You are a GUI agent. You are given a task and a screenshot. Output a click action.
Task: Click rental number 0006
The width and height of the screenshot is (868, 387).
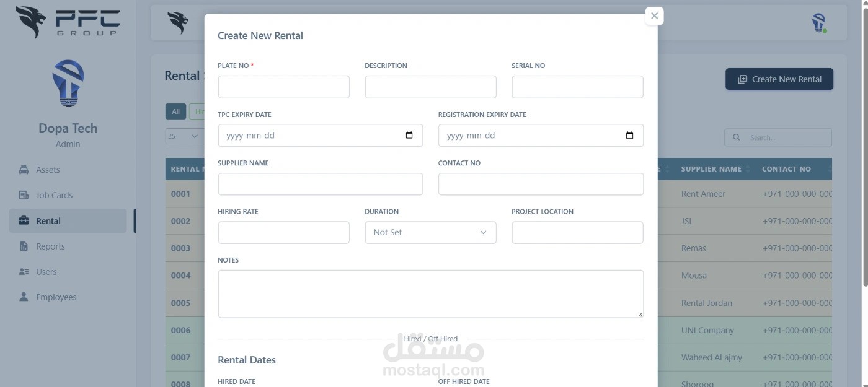(x=180, y=330)
